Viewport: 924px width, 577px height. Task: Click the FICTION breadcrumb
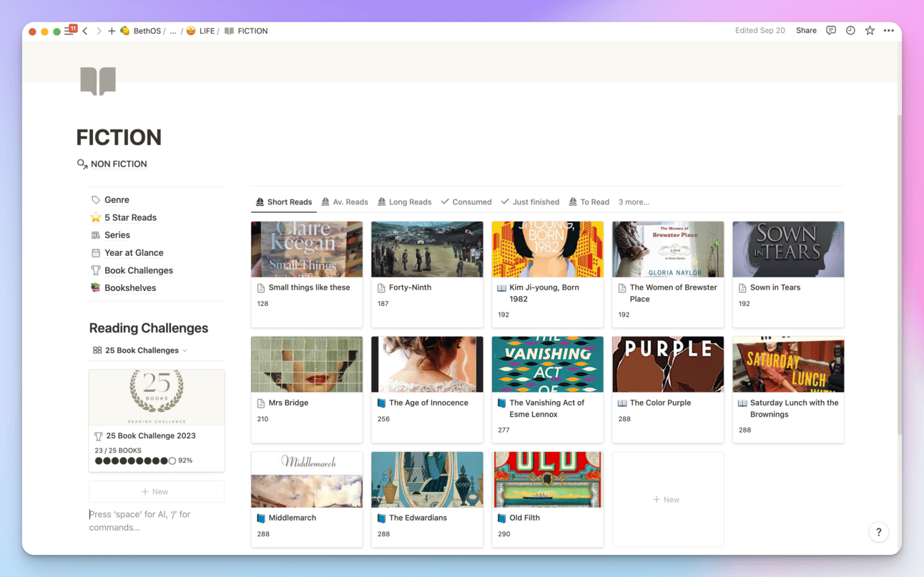[x=246, y=31]
